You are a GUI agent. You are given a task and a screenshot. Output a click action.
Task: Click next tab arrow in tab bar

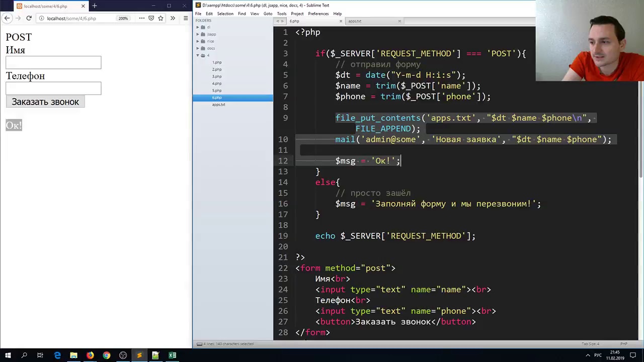click(x=282, y=21)
